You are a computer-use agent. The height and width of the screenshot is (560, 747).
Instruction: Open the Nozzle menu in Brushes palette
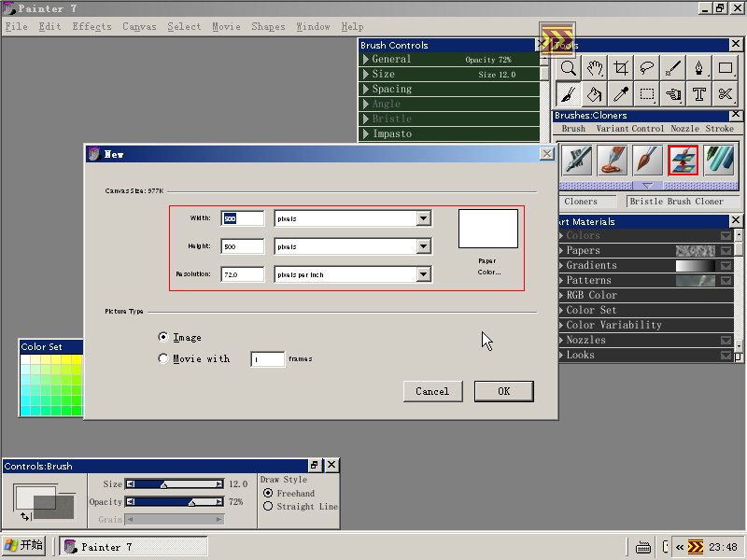point(685,129)
